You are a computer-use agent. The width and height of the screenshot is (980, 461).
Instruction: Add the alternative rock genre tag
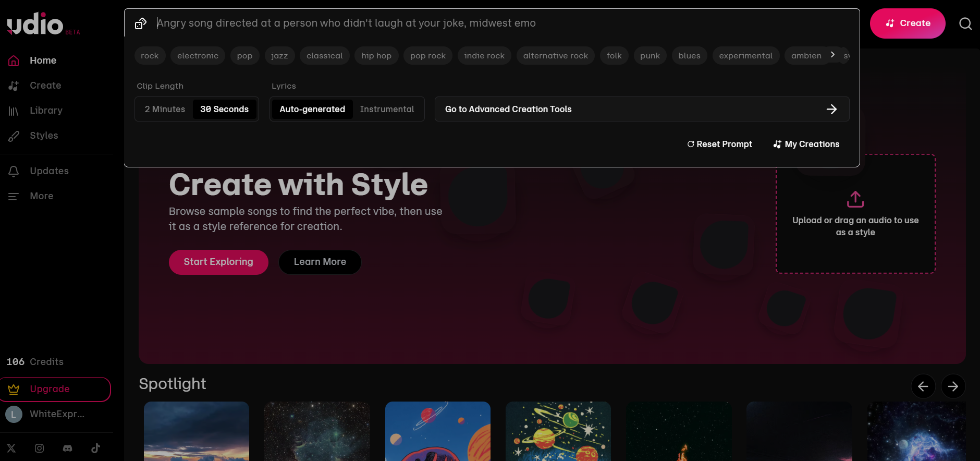pos(555,56)
